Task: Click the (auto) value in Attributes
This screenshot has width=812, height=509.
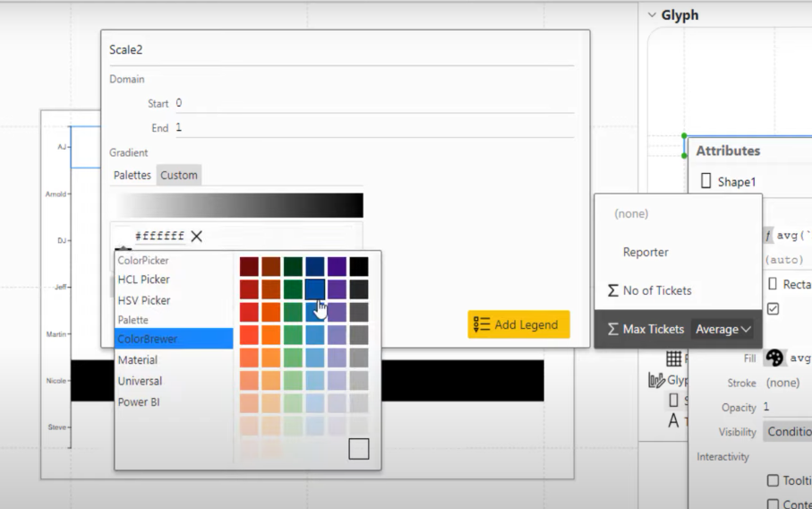Action: [x=784, y=260]
